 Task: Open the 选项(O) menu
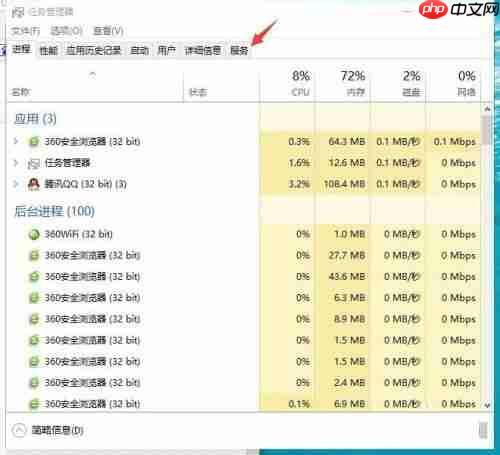[66, 31]
